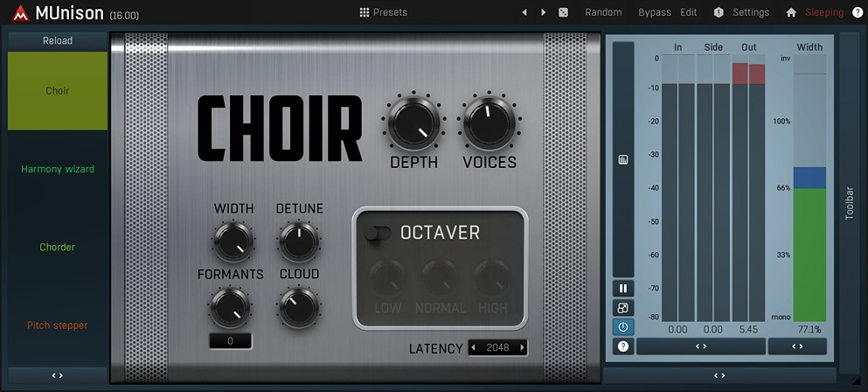Toggle plugin Bypass

coord(655,12)
